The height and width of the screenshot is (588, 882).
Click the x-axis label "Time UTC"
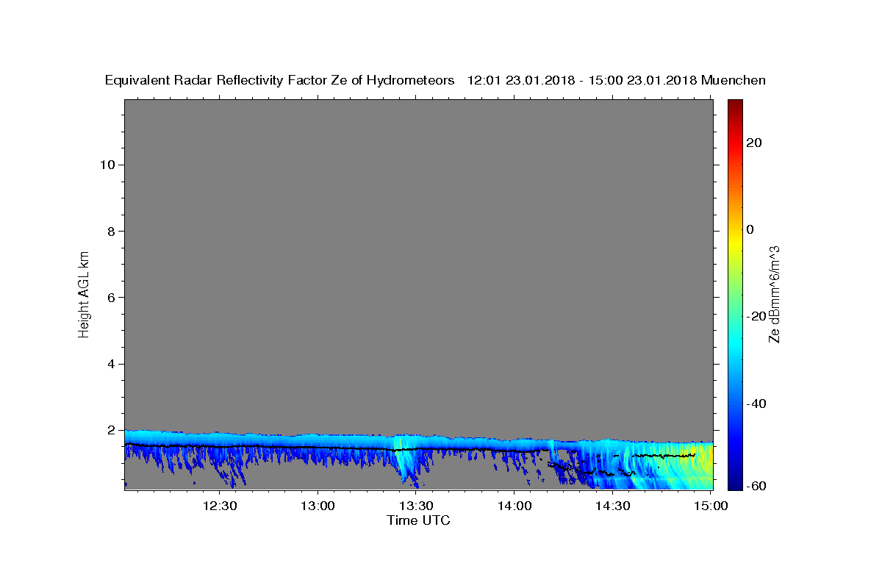coord(418,520)
